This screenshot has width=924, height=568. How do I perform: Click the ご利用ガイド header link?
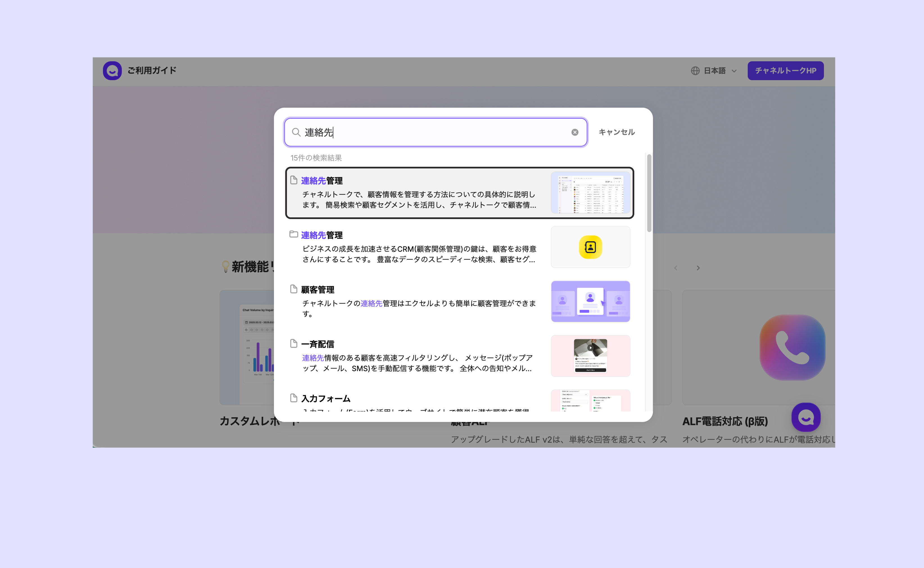(x=152, y=71)
